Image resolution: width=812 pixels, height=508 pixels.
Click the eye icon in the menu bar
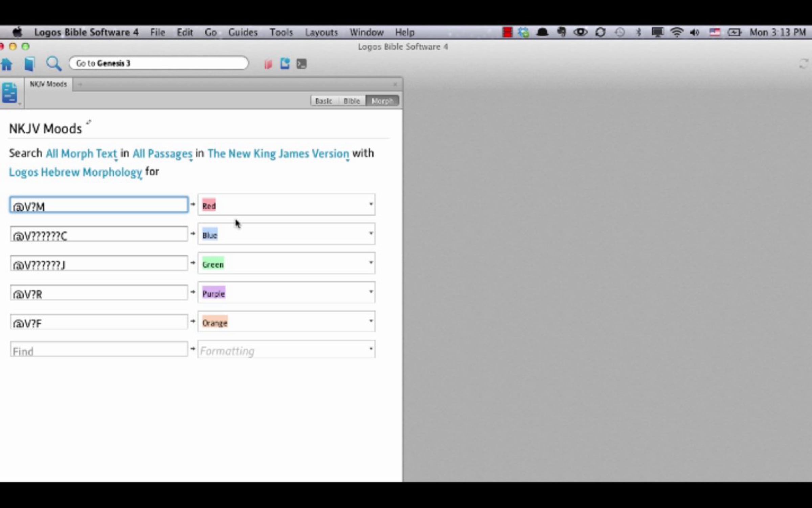coord(580,33)
